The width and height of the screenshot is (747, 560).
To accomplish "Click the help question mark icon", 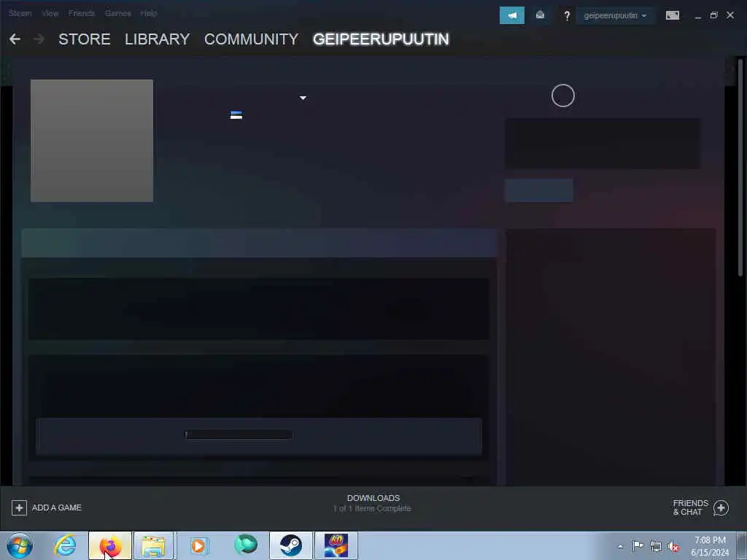I will click(x=567, y=16).
